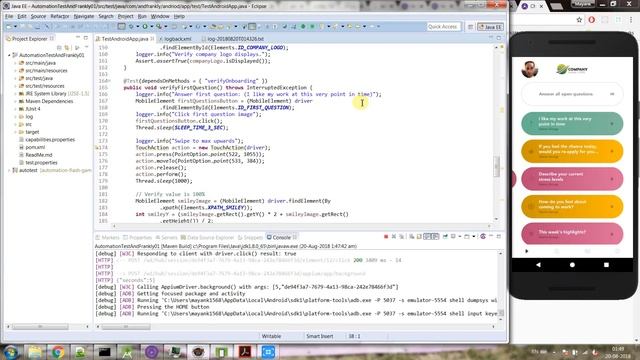Screen dimensions: 640x360
Task: Toggle Scroll Lock in the Console toolbar
Action: coord(419,237)
